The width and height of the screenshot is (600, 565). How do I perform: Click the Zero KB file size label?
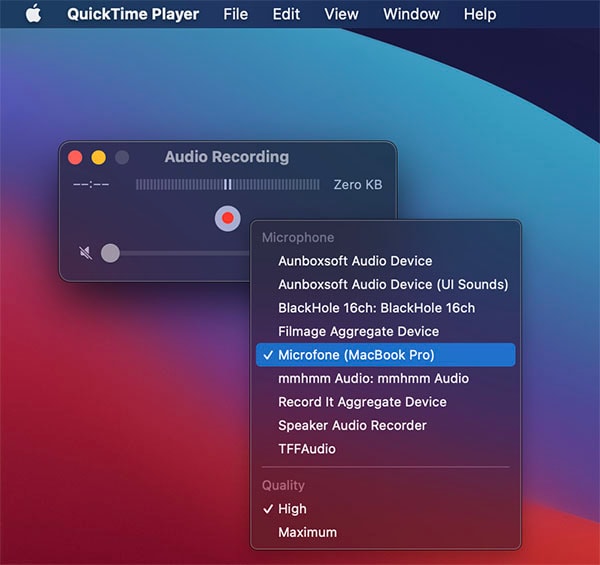point(358,185)
